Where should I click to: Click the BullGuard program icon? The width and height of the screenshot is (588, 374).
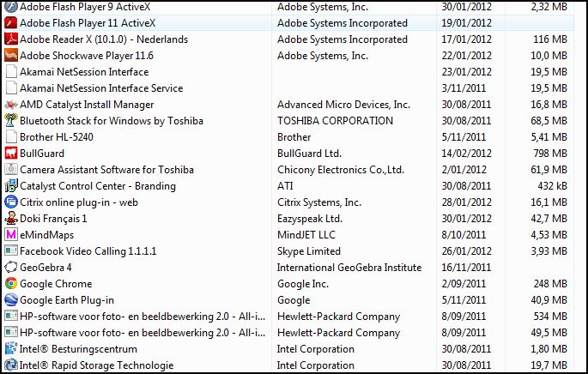11,154
